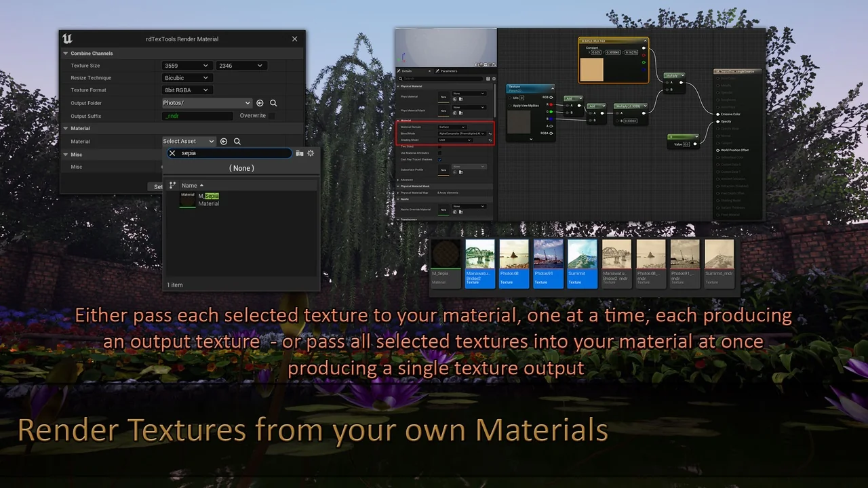Enable the Overwrite checkbox
This screenshot has width=868, height=488.
271,116
